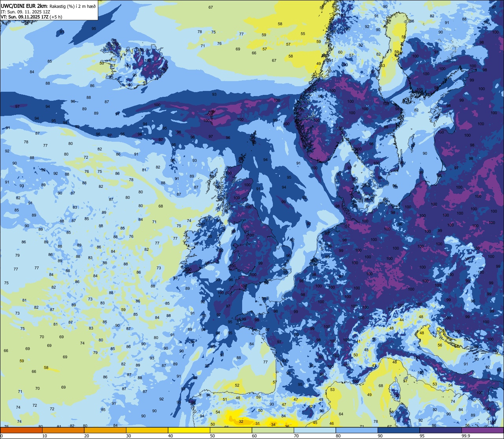Click the map title UWC/DINI EUR 2km
This screenshot has width=504, height=439.
tap(24, 6)
